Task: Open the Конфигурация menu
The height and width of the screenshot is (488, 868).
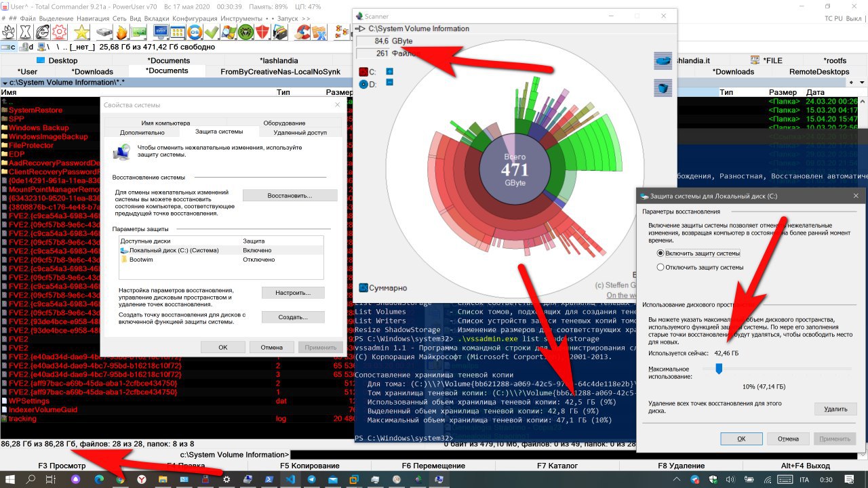Action: coord(195,18)
